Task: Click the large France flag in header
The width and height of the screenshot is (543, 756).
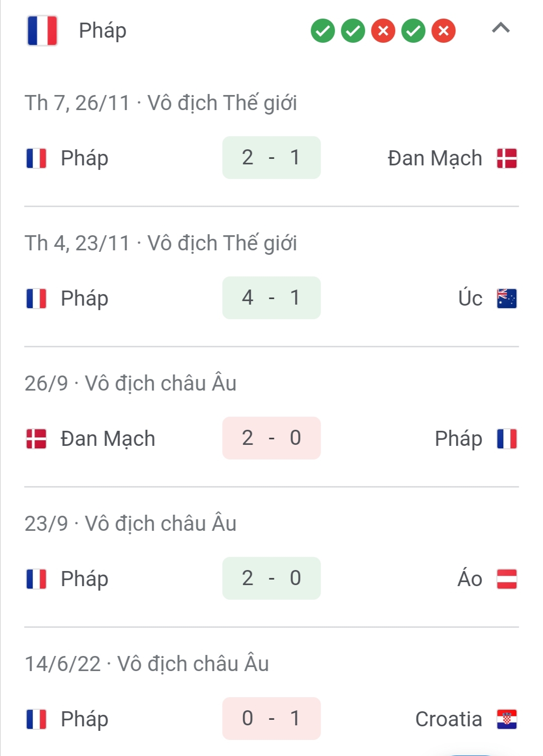Action: 42,31
